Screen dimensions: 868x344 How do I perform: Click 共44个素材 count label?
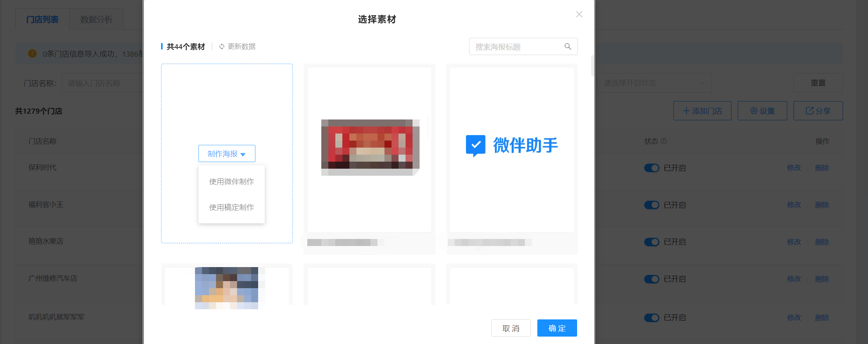coord(186,46)
